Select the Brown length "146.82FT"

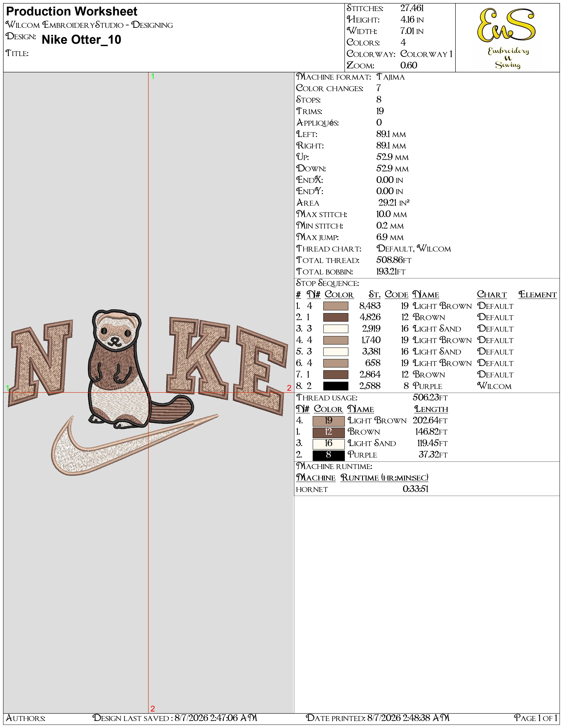tap(431, 432)
